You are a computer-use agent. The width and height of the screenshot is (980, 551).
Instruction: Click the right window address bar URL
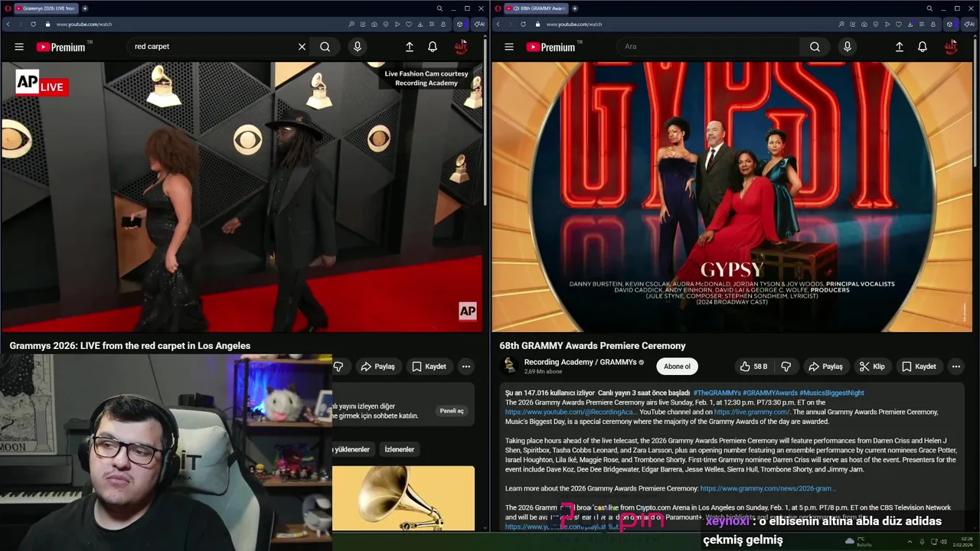pos(574,24)
